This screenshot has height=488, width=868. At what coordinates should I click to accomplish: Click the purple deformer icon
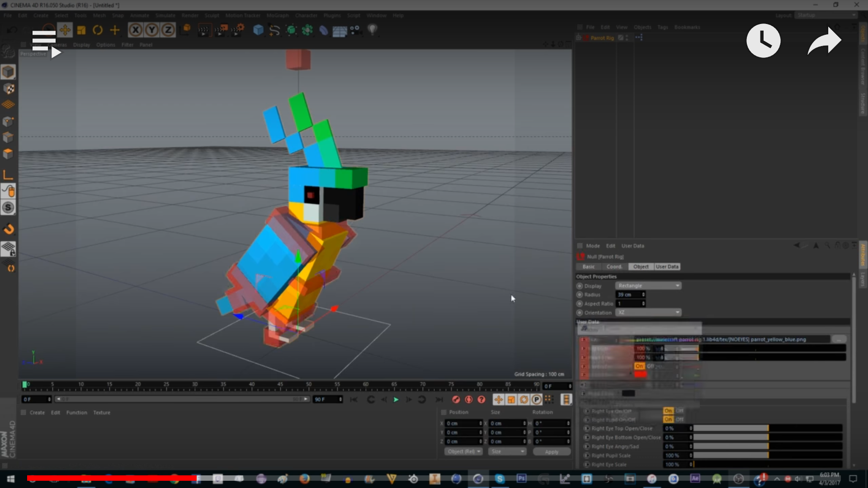pyautogui.click(x=324, y=30)
